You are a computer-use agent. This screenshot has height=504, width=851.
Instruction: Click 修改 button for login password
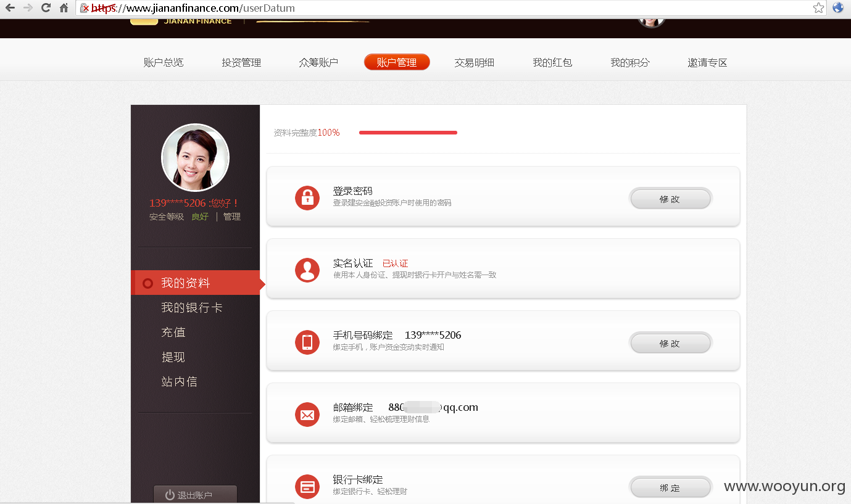pyautogui.click(x=670, y=199)
